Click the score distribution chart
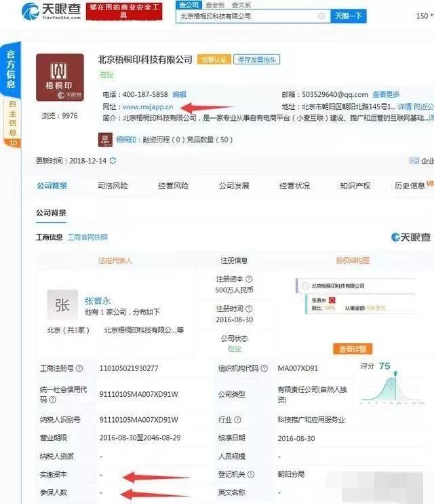434x504 pixels. 393,388
